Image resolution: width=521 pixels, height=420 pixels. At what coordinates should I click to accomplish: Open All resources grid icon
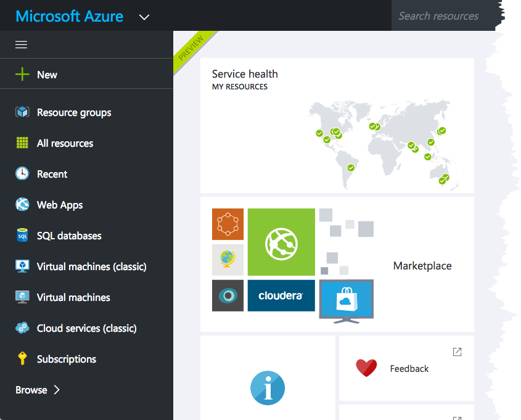(x=22, y=143)
